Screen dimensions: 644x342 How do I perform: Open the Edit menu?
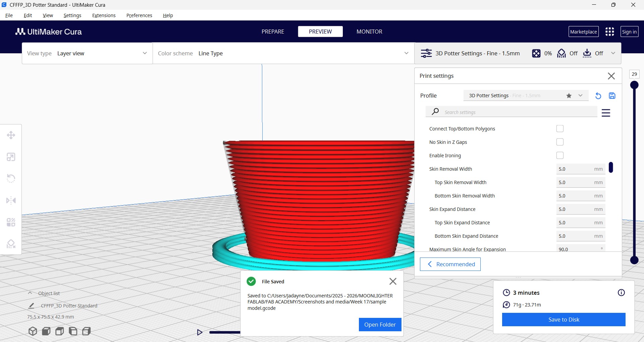point(28,15)
